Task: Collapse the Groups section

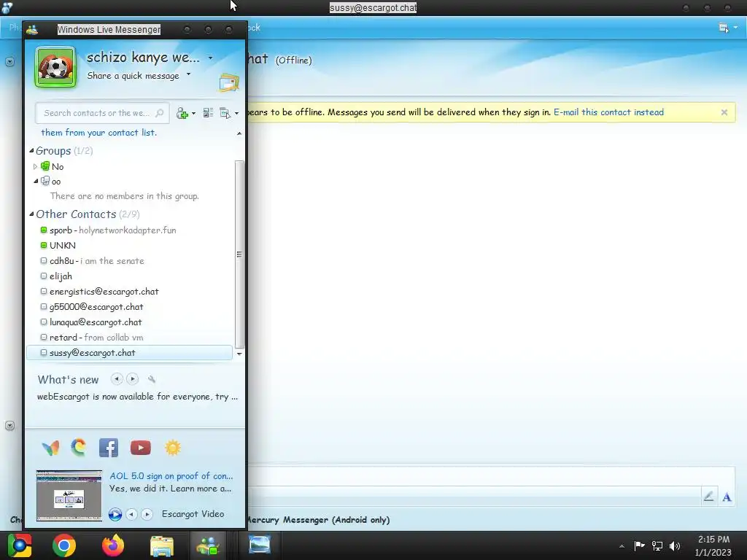Action: [32, 150]
